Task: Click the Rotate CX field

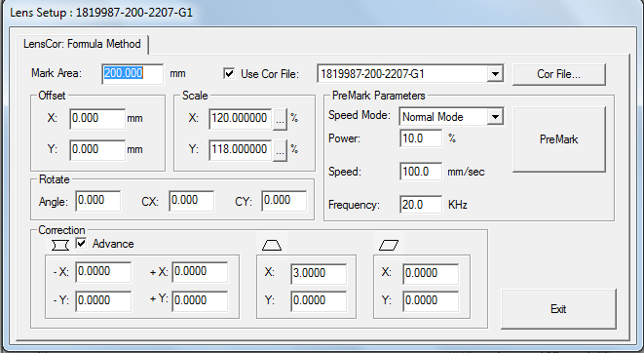Action: (191, 201)
